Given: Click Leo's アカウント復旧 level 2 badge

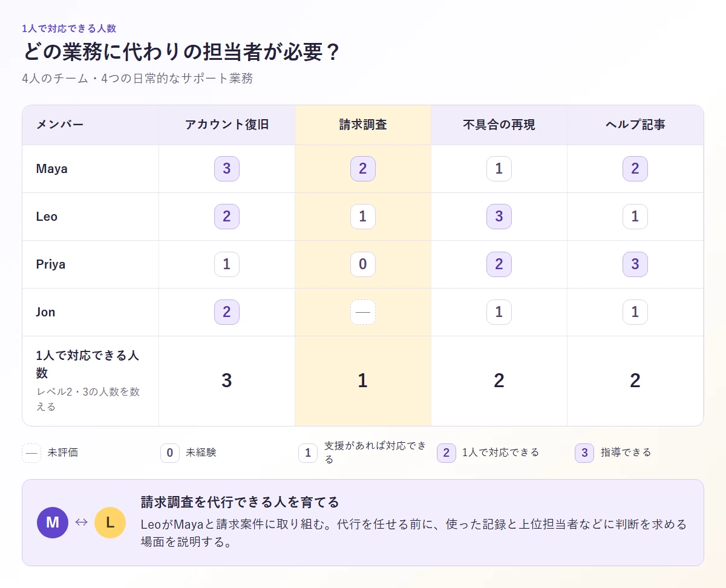Looking at the screenshot, I should 227,217.
